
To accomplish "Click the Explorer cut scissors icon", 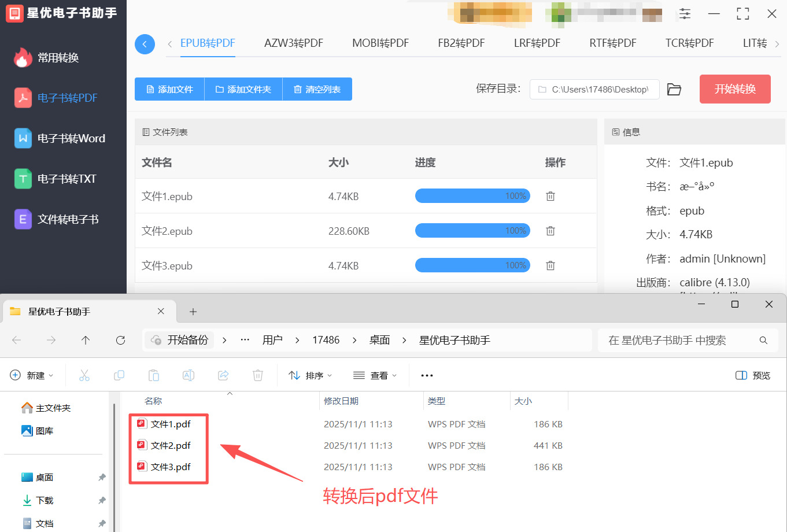I will click(84, 375).
